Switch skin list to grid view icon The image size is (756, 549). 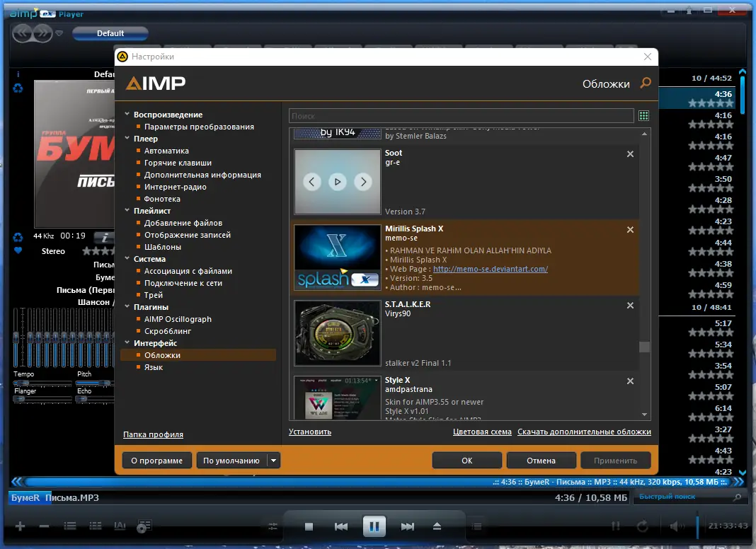pos(643,116)
